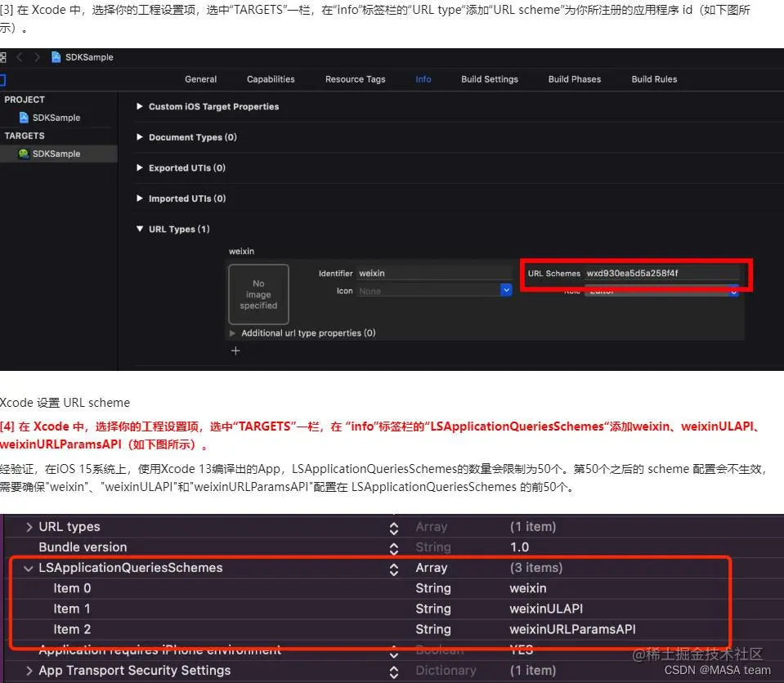Image resolution: width=784 pixels, height=683 pixels.
Task: Click the navigator icon in the top-left corner
Action: point(4,57)
